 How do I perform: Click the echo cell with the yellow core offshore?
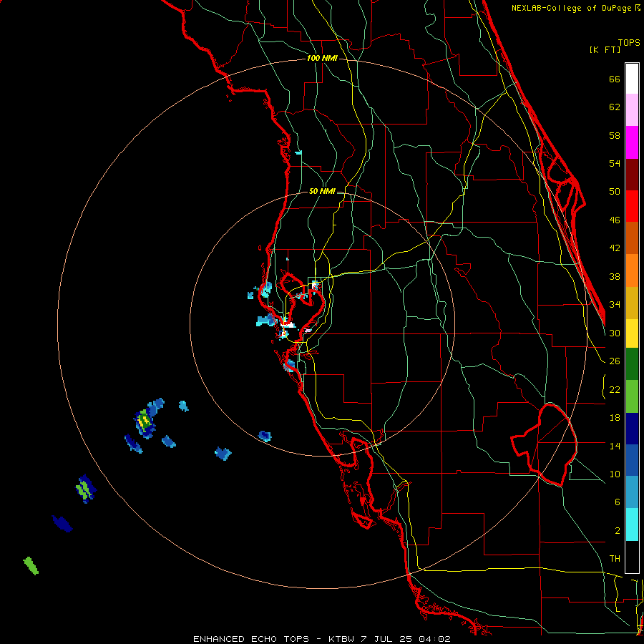[x=145, y=421]
